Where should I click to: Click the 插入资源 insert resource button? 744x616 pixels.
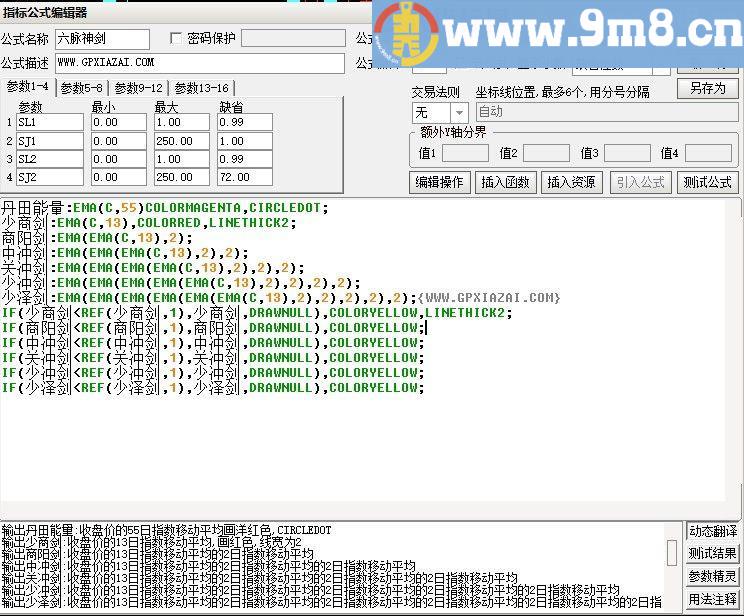pos(570,182)
